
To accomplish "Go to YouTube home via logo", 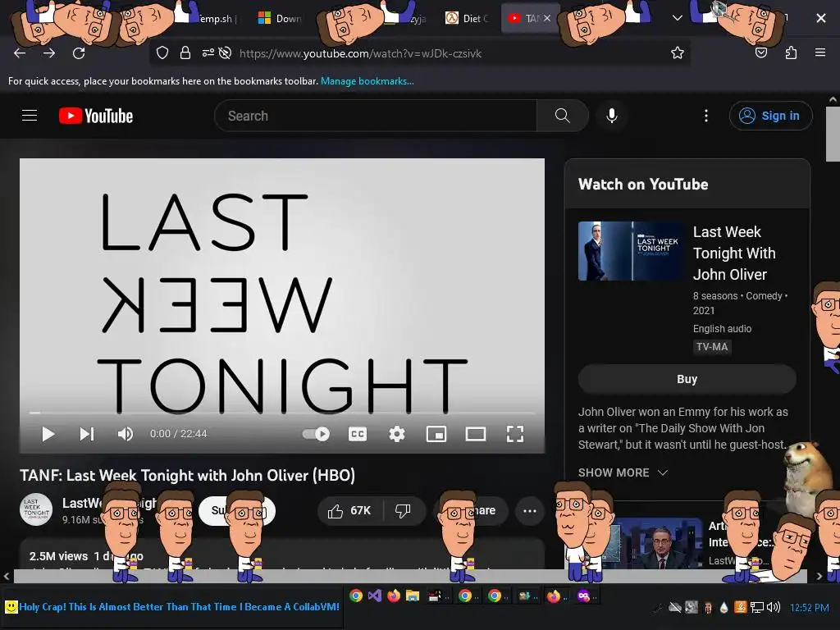I will coord(96,116).
